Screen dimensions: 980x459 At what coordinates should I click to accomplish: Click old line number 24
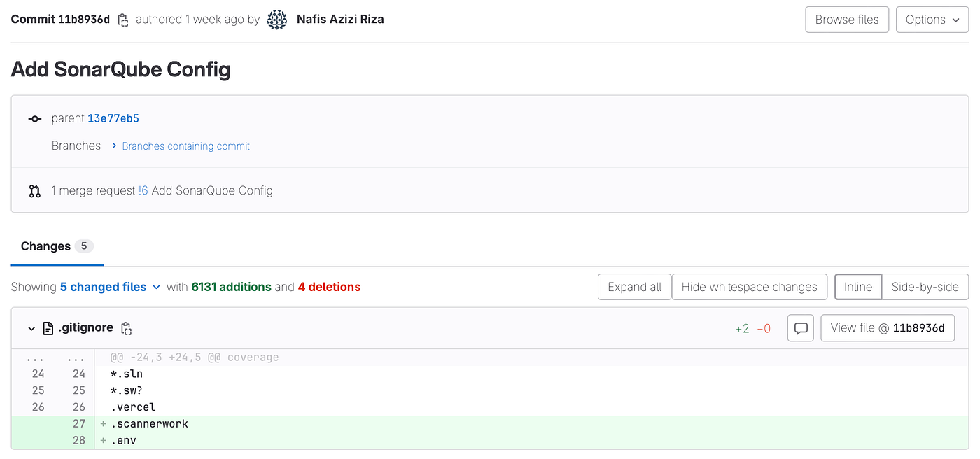click(x=38, y=374)
